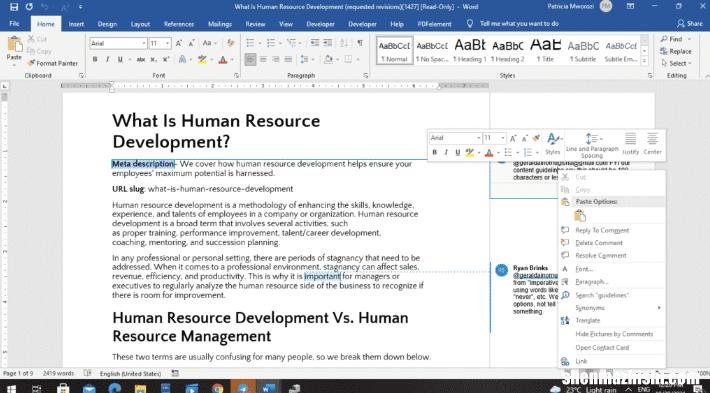
Task: Open the Select dropdown in Editing
Action: coord(676,63)
